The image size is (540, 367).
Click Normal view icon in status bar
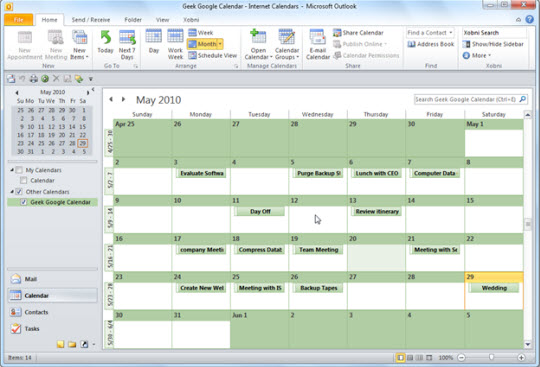click(400, 358)
